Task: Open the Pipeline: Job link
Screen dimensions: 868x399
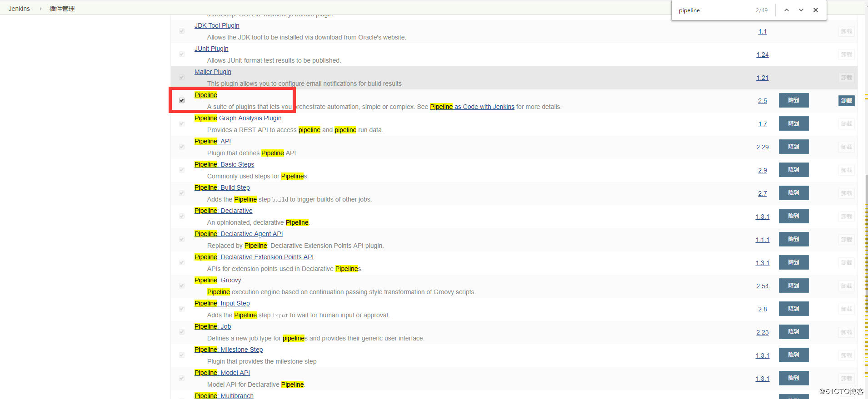Action: [x=213, y=326]
